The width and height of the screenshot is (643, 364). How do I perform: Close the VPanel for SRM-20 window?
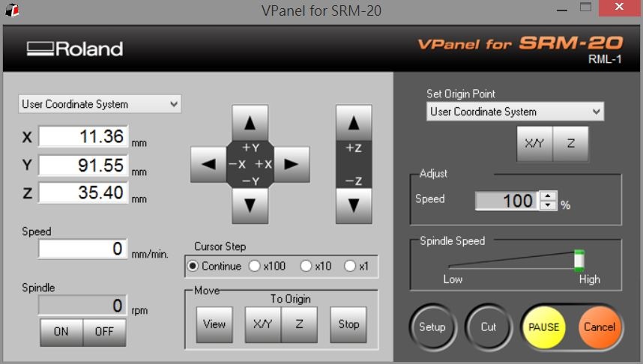(619, 7)
